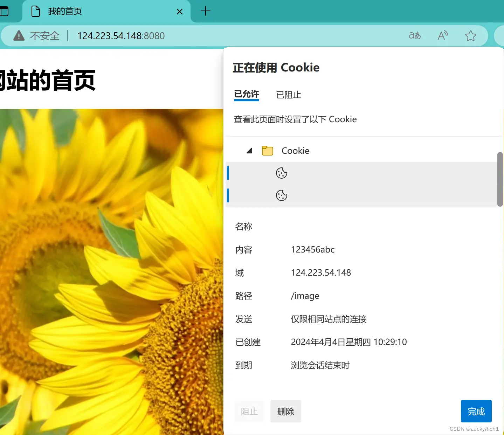This screenshot has width=504, height=435.
Task: Add page to favorites star
Action: (x=470, y=36)
